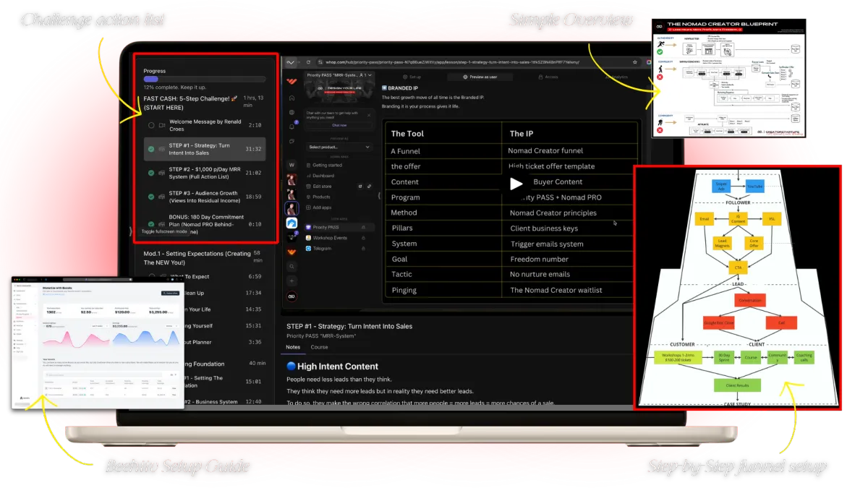Open the orange Whop icon above sidebar search
This screenshot has width=868, height=488.
292,252
